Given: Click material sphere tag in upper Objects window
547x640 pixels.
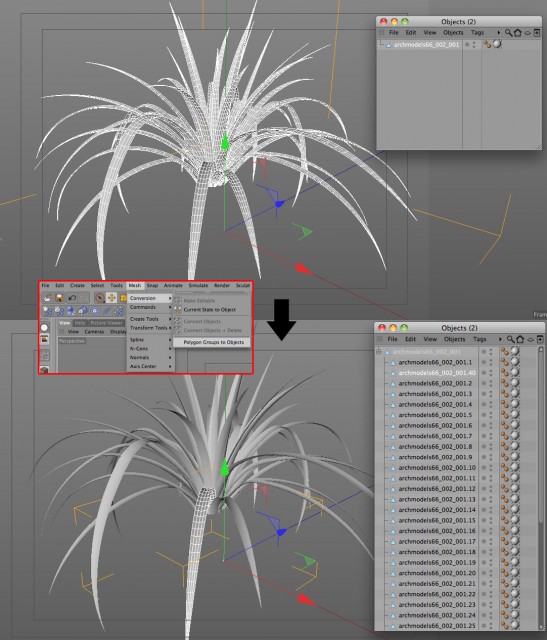Looking at the screenshot, I should (497, 44).
